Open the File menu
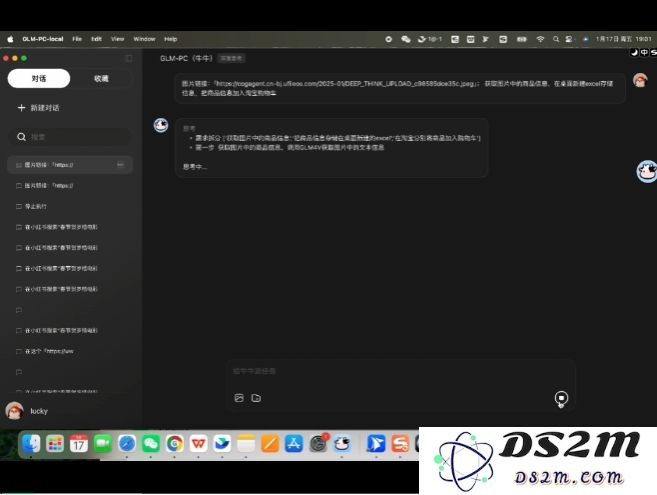657x495 pixels. tap(77, 39)
